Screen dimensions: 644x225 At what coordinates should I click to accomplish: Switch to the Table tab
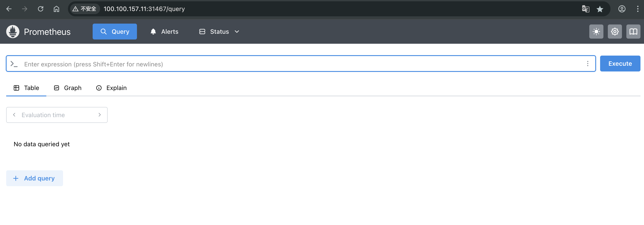pos(26,88)
